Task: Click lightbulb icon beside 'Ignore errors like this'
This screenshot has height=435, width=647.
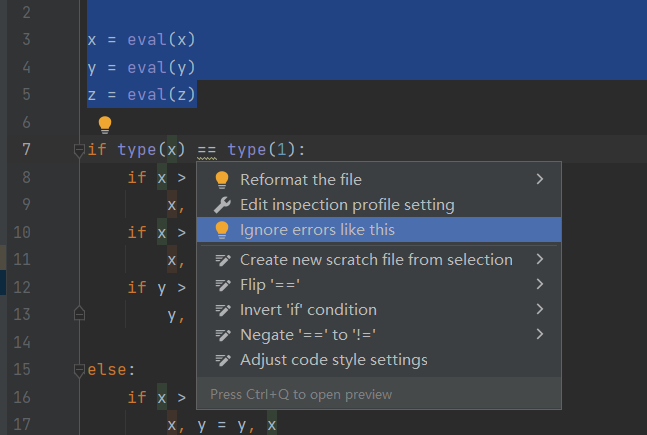Action: [x=222, y=230]
